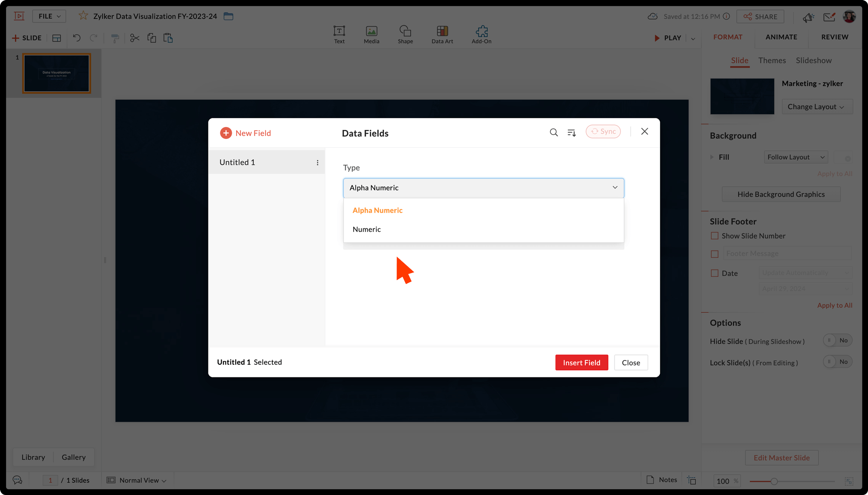Click the Media insert icon
The height and width of the screenshot is (495, 868).
click(x=371, y=31)
